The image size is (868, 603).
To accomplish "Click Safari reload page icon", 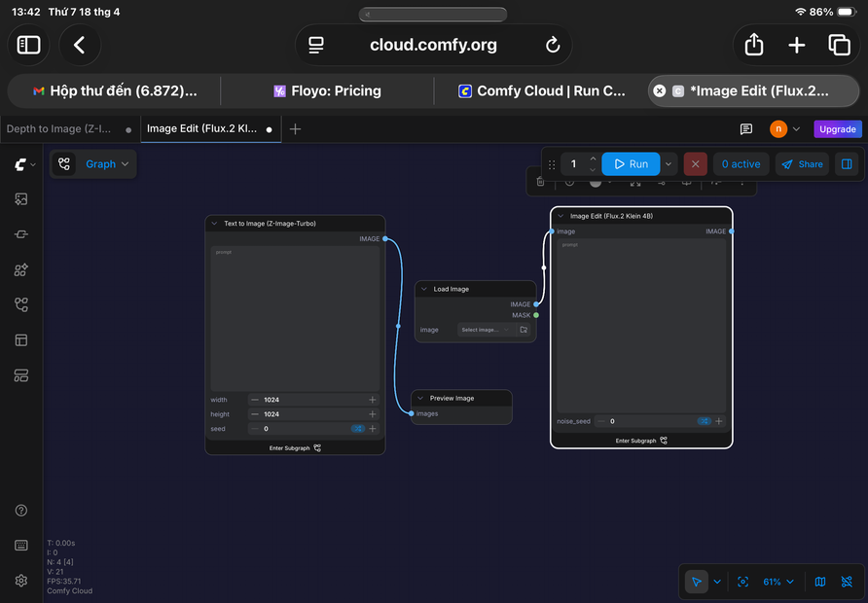I will pos(553,45).
